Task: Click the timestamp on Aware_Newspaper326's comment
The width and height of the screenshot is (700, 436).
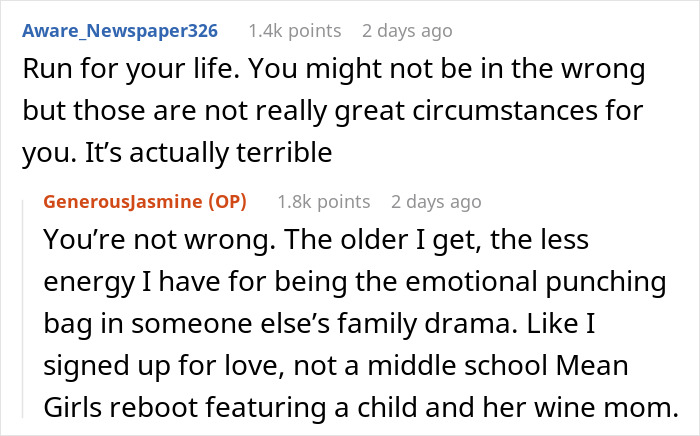Action: [407, 31]
